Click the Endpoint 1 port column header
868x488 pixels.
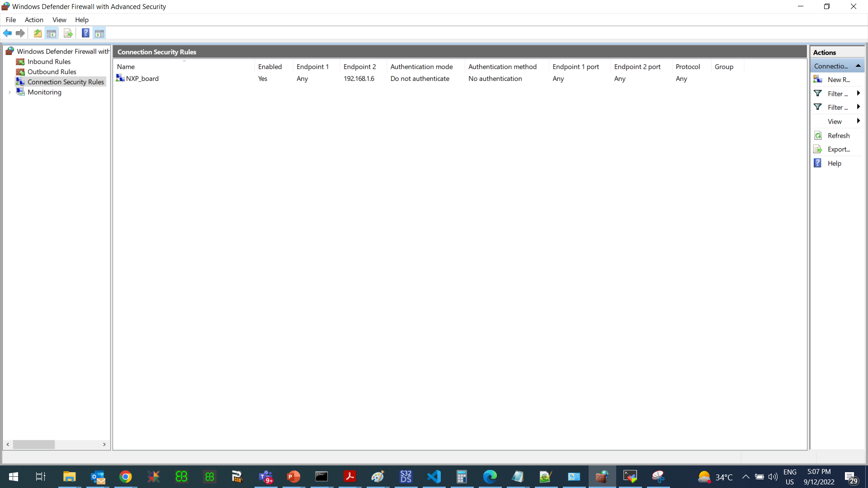(579, 66)
